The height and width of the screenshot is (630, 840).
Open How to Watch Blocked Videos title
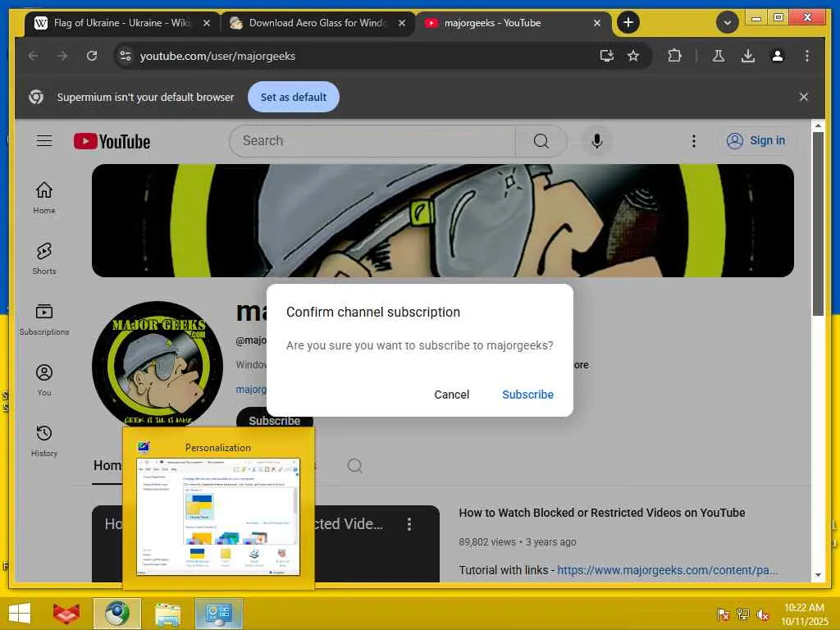pyautogui.click(x=601, y=513)
